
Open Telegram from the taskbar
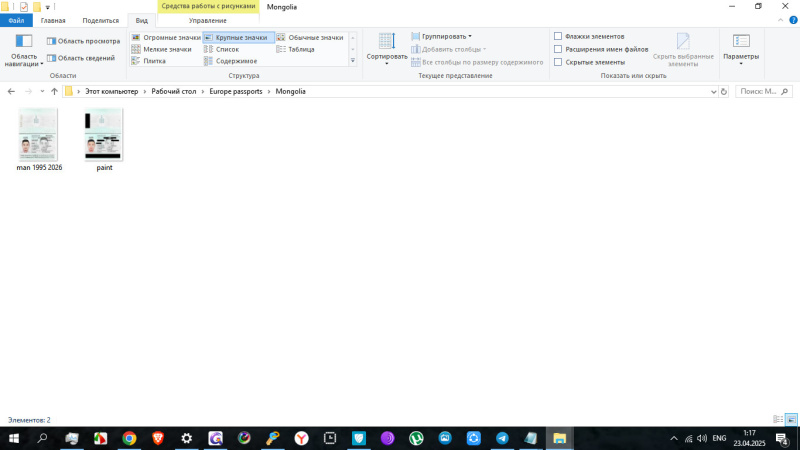point(501,438)
